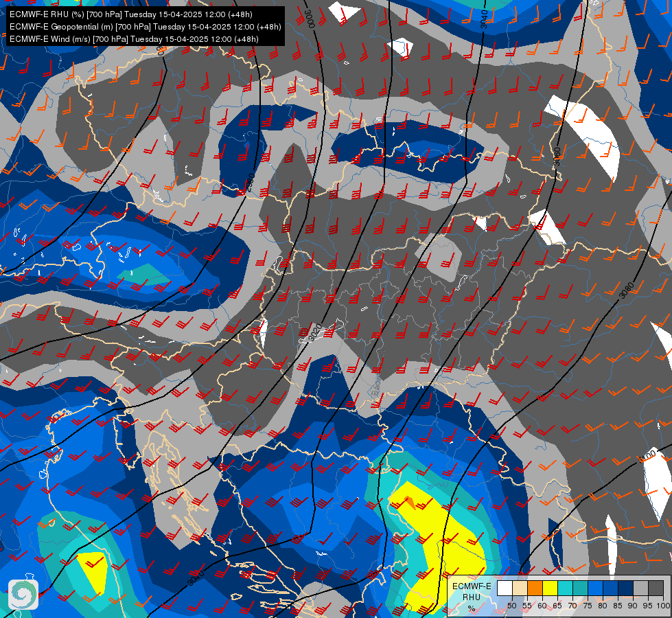Select the white legend swatch below 50%

(x=505, y=588)
